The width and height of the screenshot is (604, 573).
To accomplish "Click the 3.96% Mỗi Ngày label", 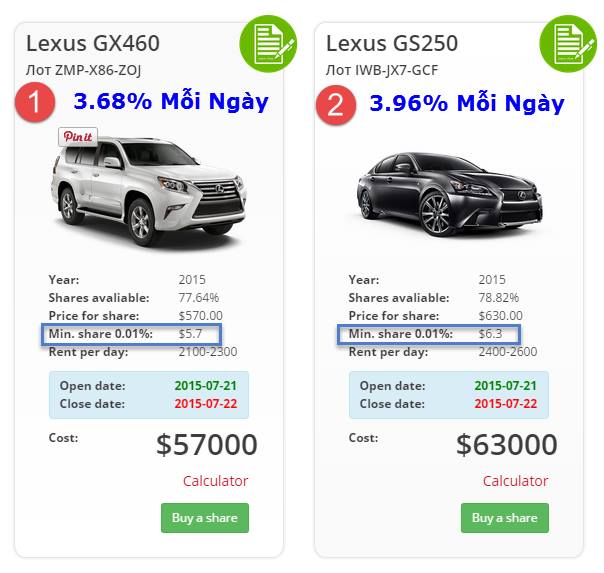I will [x=467, y=103].
